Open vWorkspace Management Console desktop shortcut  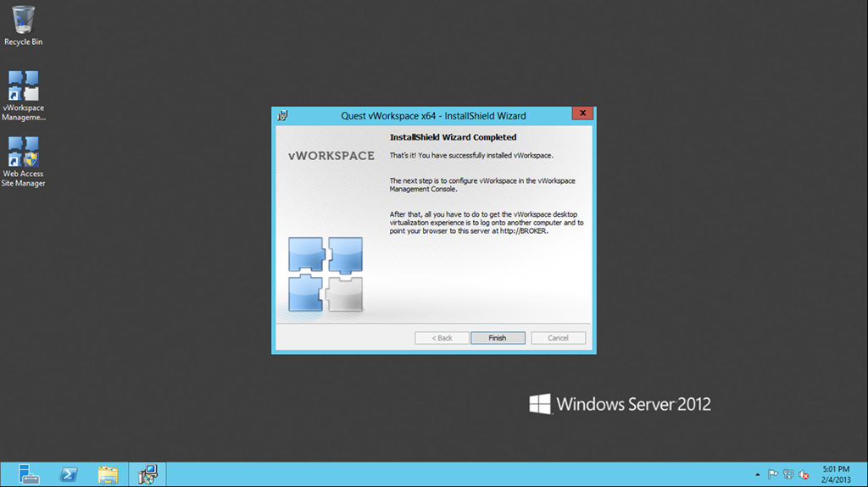[x=23, y=95]
